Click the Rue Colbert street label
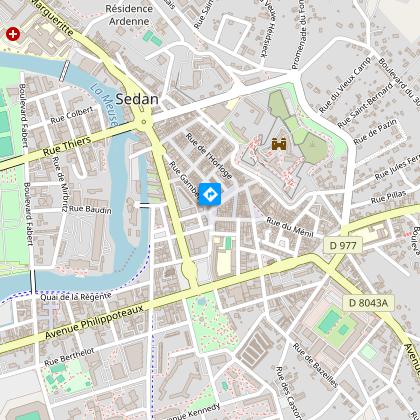420x420 pixels. point(72,115)
